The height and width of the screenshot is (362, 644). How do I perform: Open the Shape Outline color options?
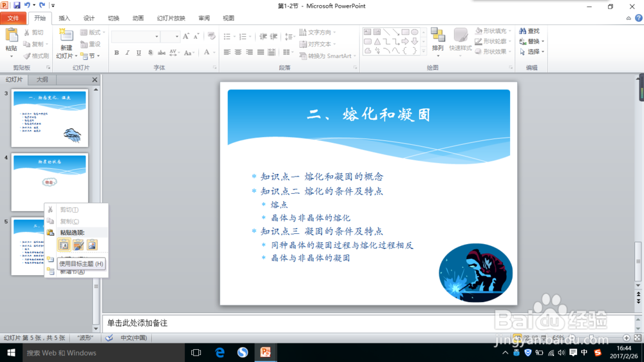click(493, 41)
